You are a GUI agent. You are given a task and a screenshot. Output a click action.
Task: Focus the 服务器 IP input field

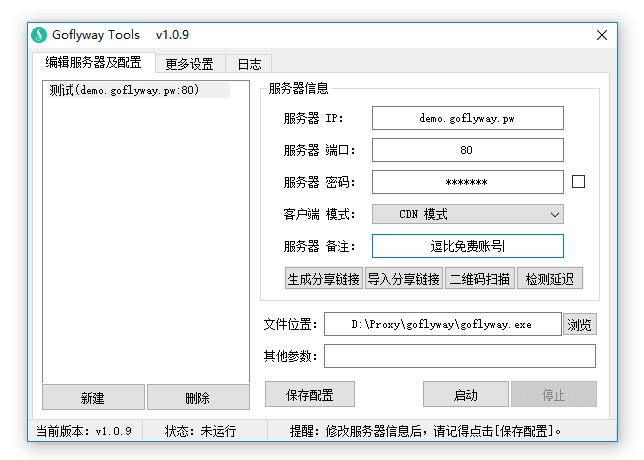tap(467, 118)
